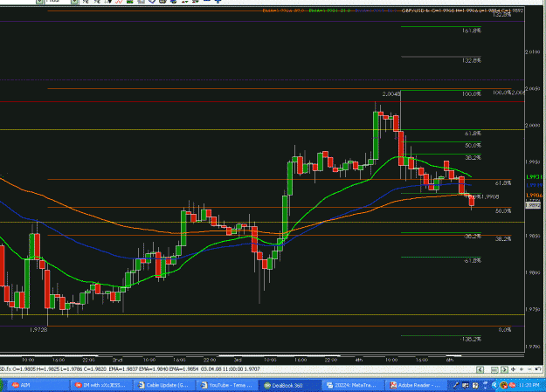Click the zoom in plus icon

point(522,369)
